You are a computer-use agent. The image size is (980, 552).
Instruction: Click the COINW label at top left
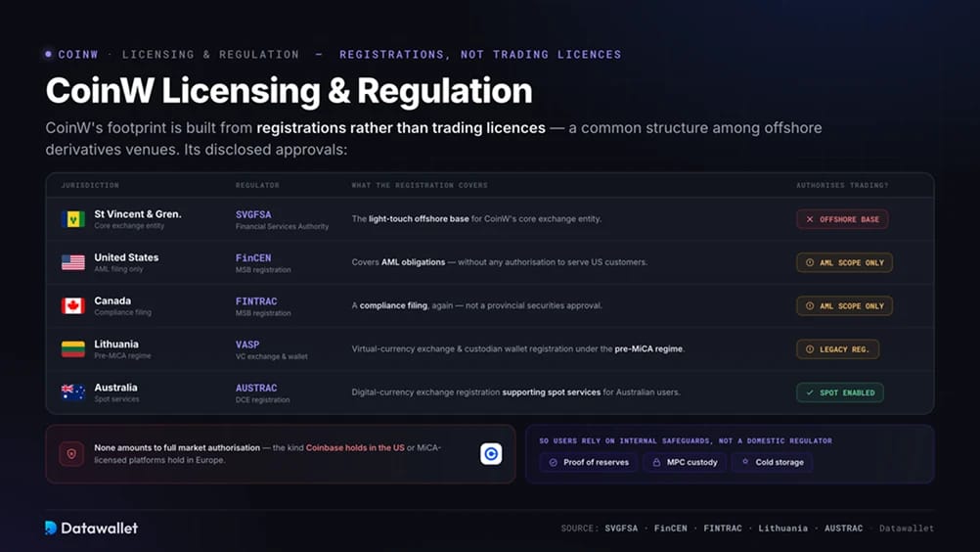click(78, 55)
